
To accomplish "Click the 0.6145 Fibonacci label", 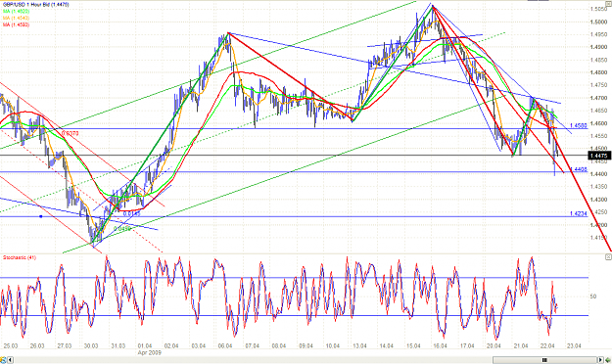I will click(x=131, y=213).
